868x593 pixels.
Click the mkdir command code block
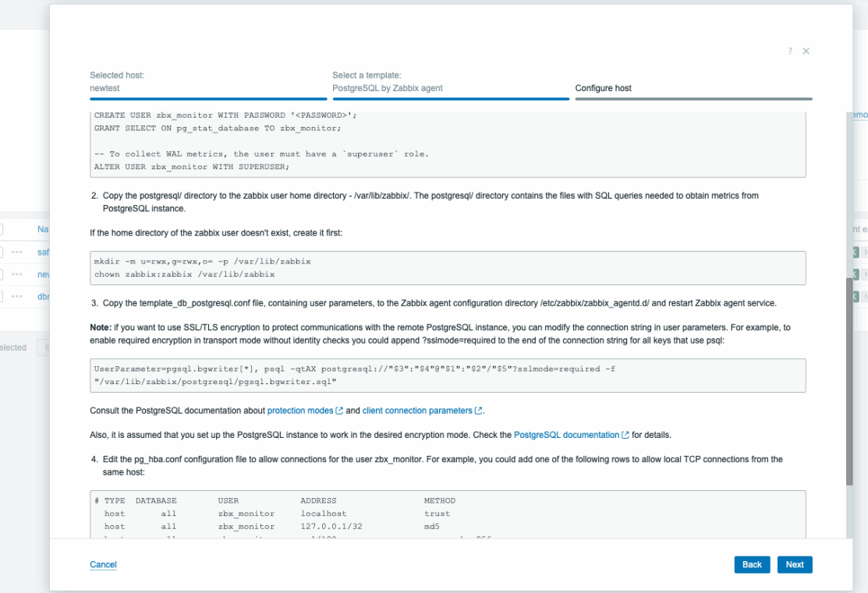coord(448,268)
